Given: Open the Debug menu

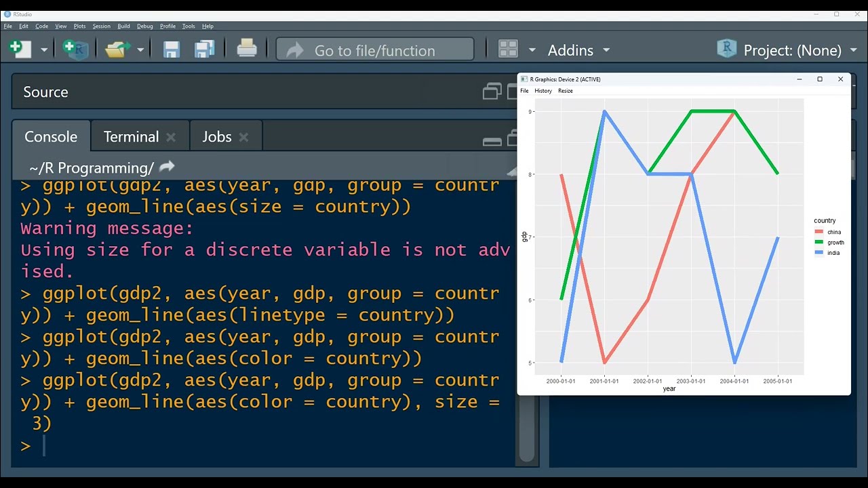Looking at the screenshot, I should point(145,26).
